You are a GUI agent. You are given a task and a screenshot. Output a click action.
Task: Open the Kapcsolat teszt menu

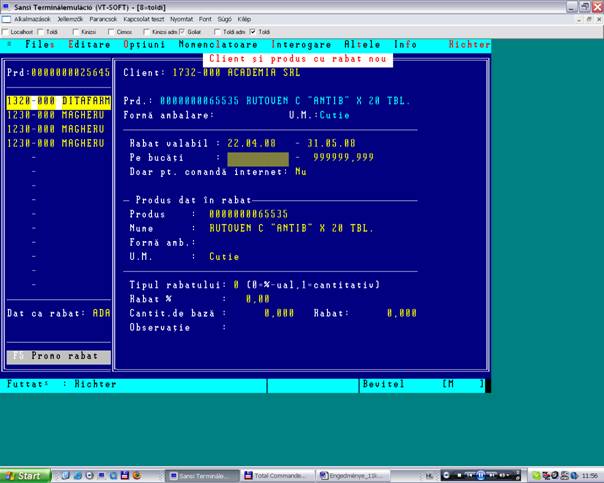pos(144,19)
